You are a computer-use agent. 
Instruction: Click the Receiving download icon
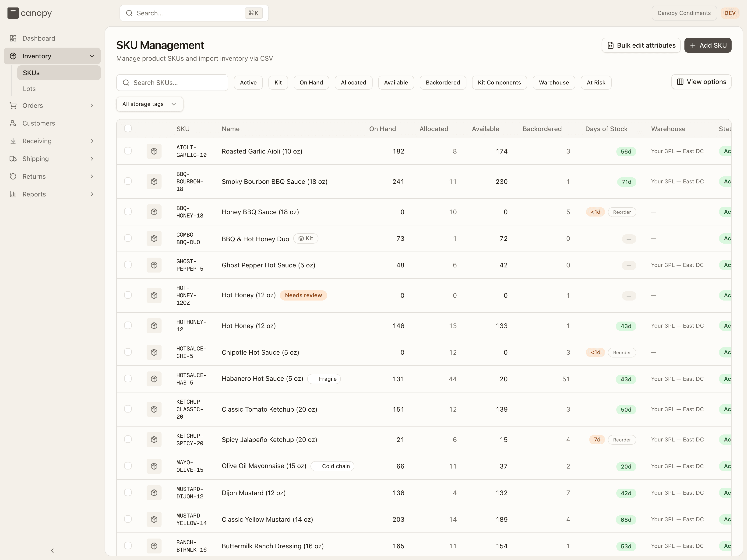(x=13, y=141)
